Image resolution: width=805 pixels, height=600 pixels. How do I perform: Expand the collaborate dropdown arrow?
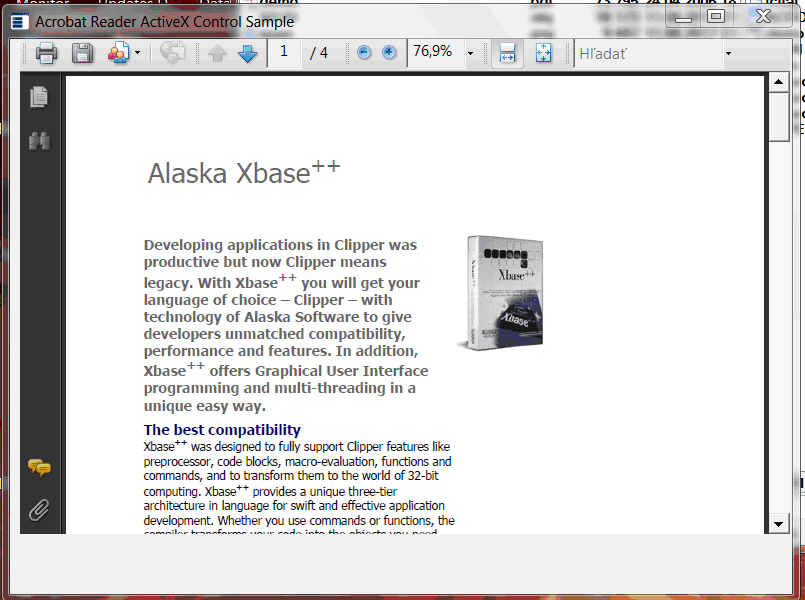coord(138,53)
